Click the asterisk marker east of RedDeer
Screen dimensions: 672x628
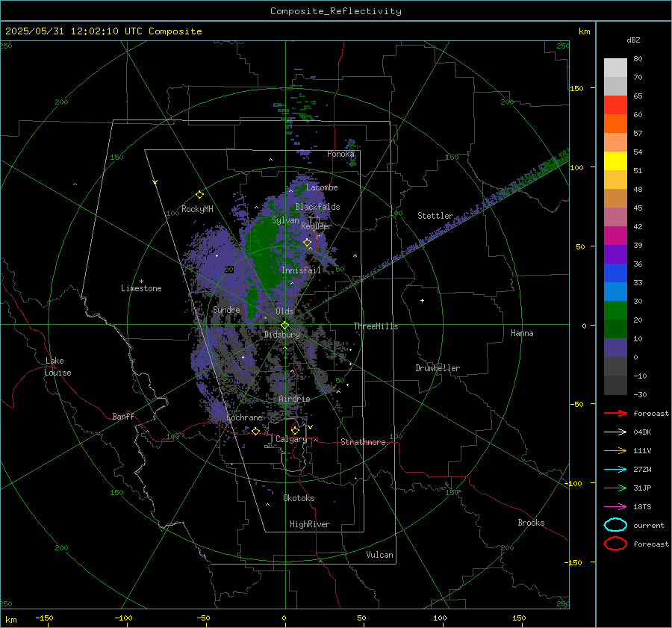355,256
